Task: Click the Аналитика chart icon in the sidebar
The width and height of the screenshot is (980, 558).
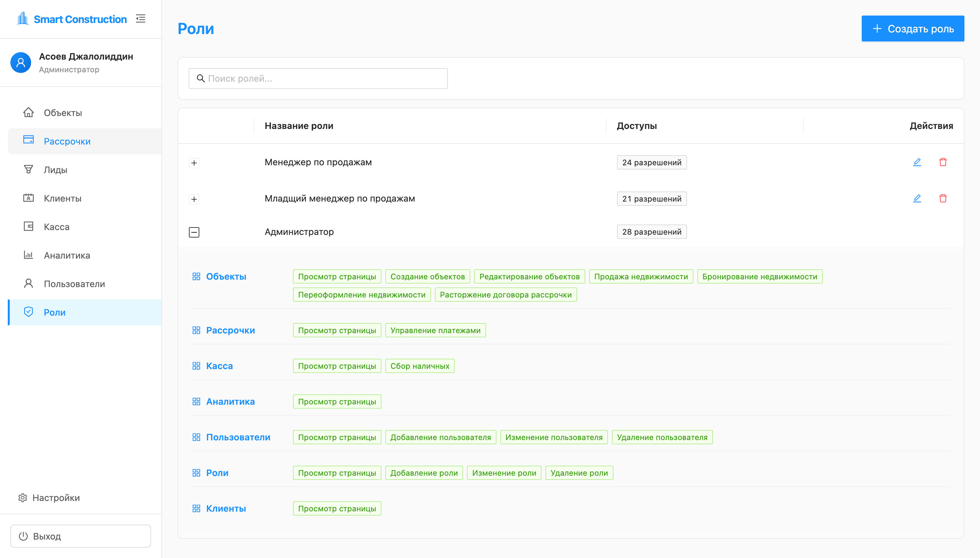Action: (29, 255)
